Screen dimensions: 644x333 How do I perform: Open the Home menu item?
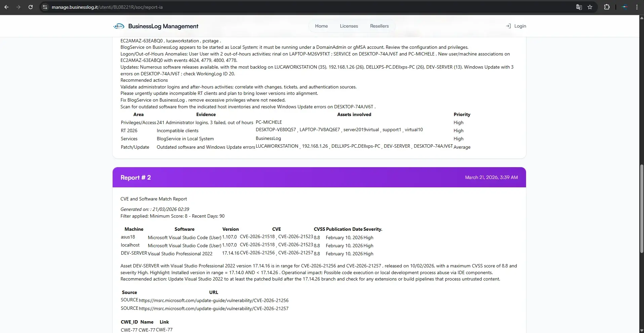pos(321,26)
